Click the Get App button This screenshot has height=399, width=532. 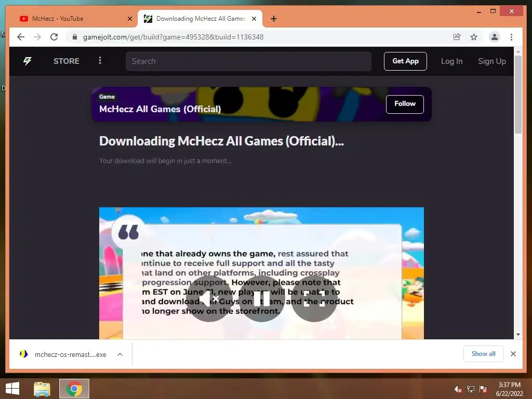tap(405, 61)
